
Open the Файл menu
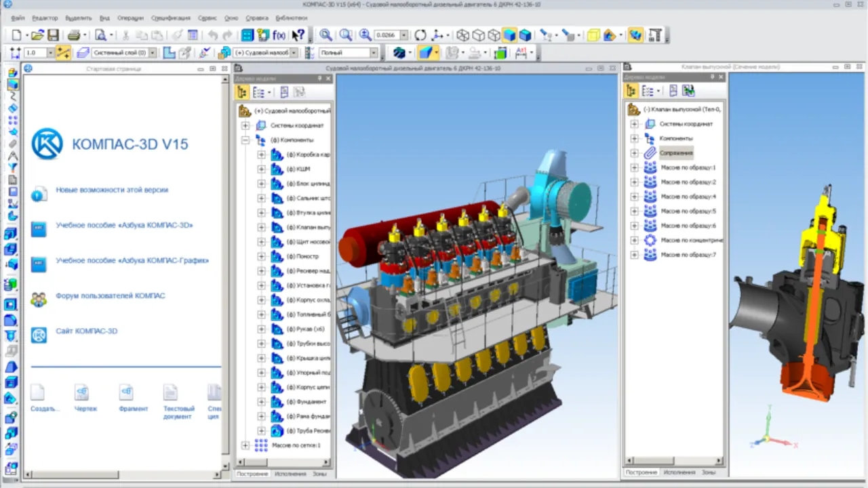click(18, 18)
